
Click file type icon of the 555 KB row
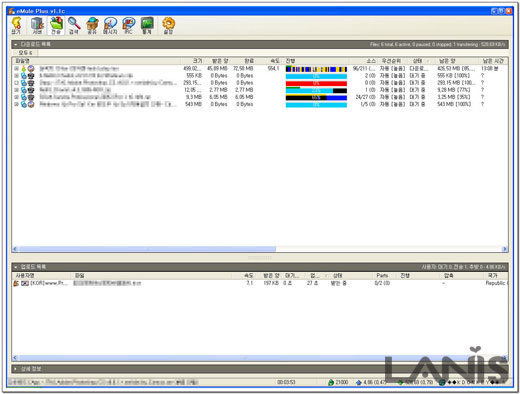[x=24, y=76]
